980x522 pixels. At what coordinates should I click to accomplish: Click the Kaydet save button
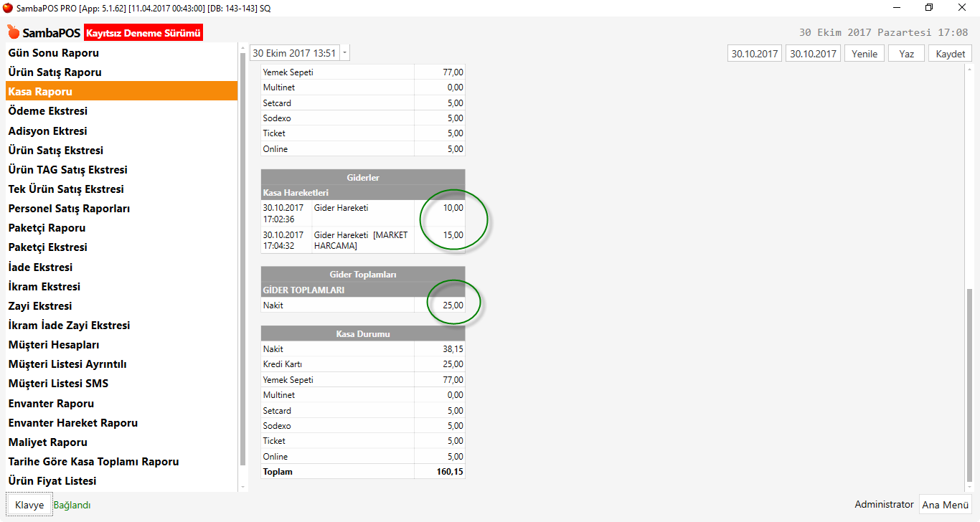[x=950, y=54]
